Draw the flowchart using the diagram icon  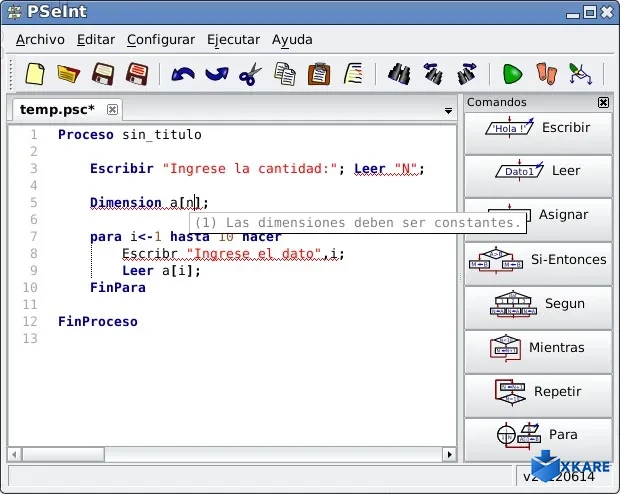click(x=580, y=74)
